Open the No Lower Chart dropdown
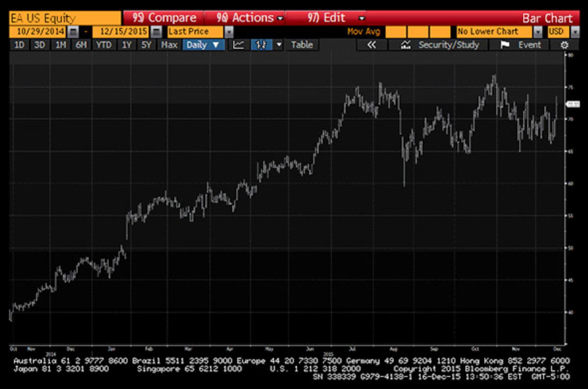This screenshot has height=389, width=588. [538, 32]
